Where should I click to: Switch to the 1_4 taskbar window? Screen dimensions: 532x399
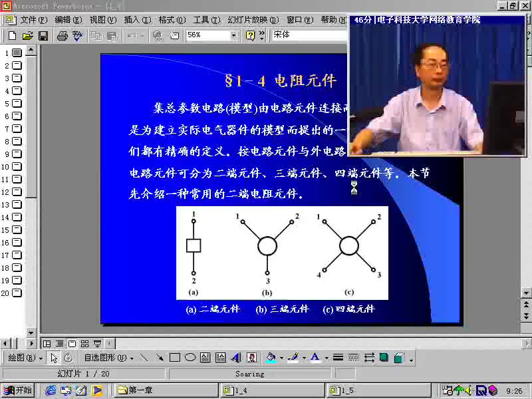click(273, 390)
